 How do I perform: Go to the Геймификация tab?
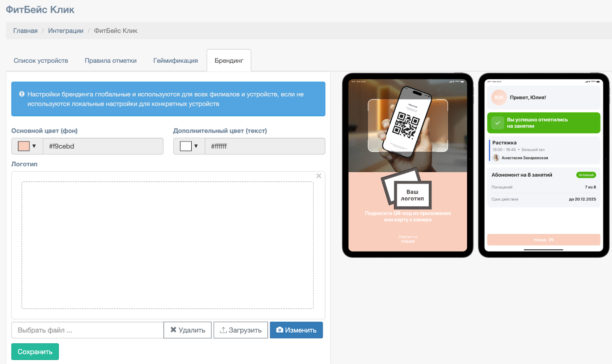[176, 60]
